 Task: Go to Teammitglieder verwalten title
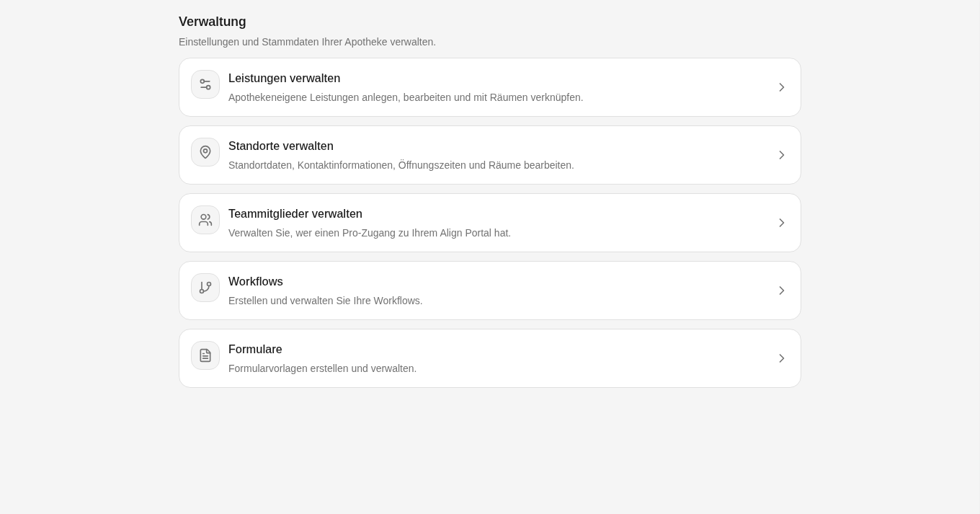295,214
